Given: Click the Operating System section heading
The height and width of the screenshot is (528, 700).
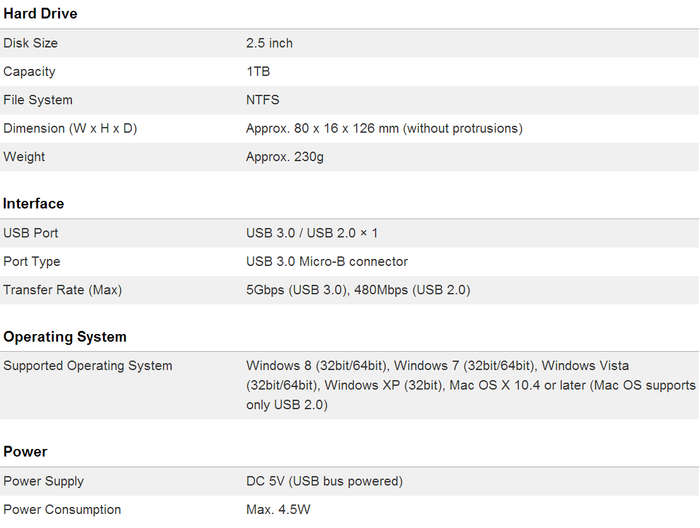Looking at the screenshot, I should click(x=65, y=337).
